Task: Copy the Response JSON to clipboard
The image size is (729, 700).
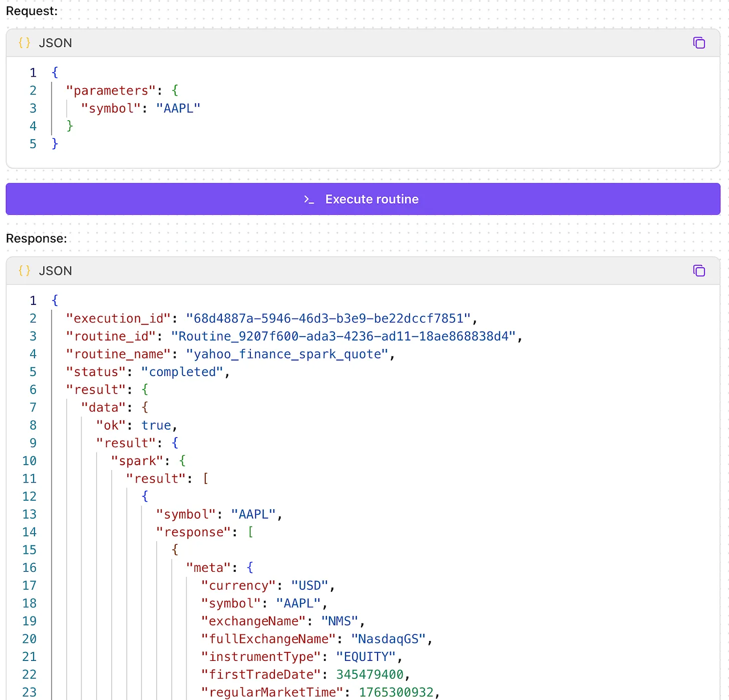Action: [x=699, y=271]
